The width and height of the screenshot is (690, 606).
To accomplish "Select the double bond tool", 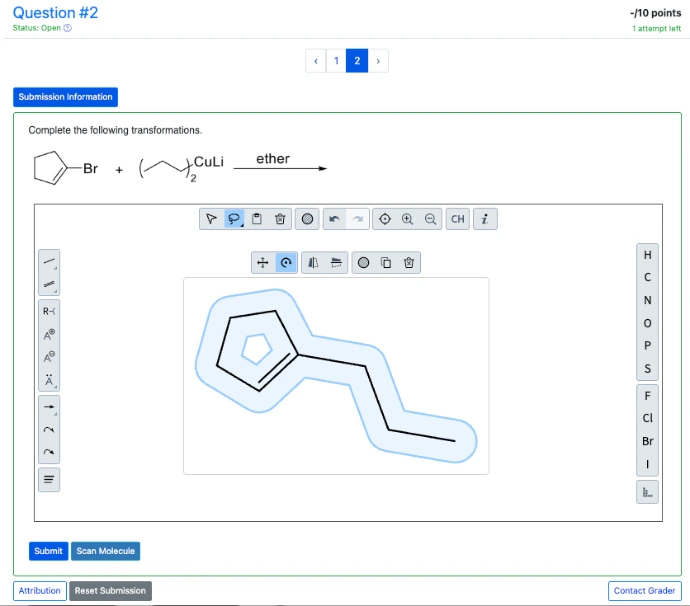I will pos(49,284).
